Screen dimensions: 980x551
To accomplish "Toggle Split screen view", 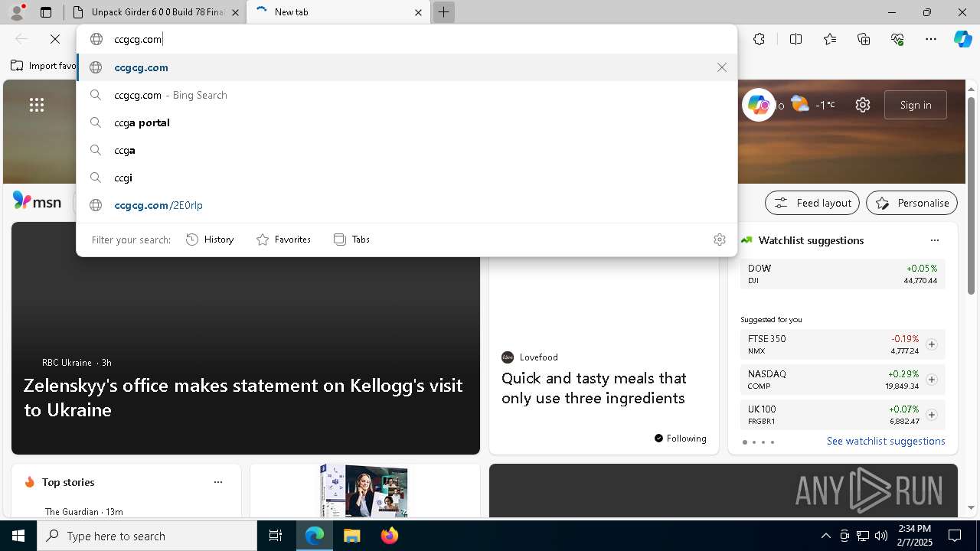I will click(x=795, y=39).
